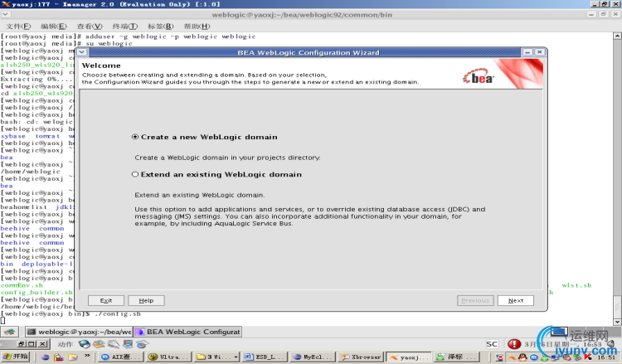Click the presentation chart launcher icon
This screenshot has height=364, width=622.
point(128,344)
